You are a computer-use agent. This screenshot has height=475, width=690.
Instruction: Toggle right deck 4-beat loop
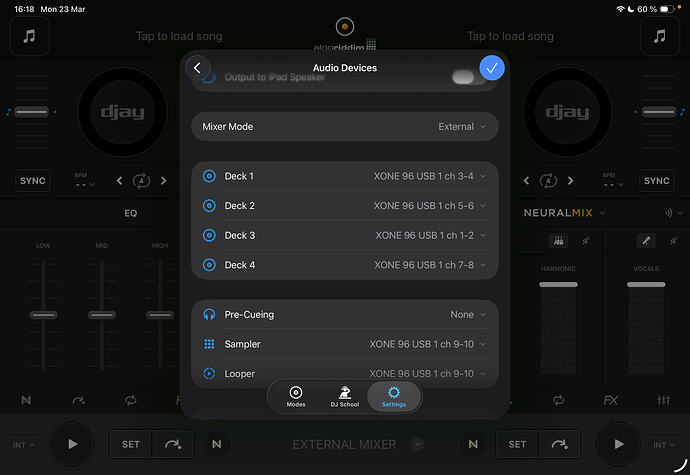[x=548, y=181]
